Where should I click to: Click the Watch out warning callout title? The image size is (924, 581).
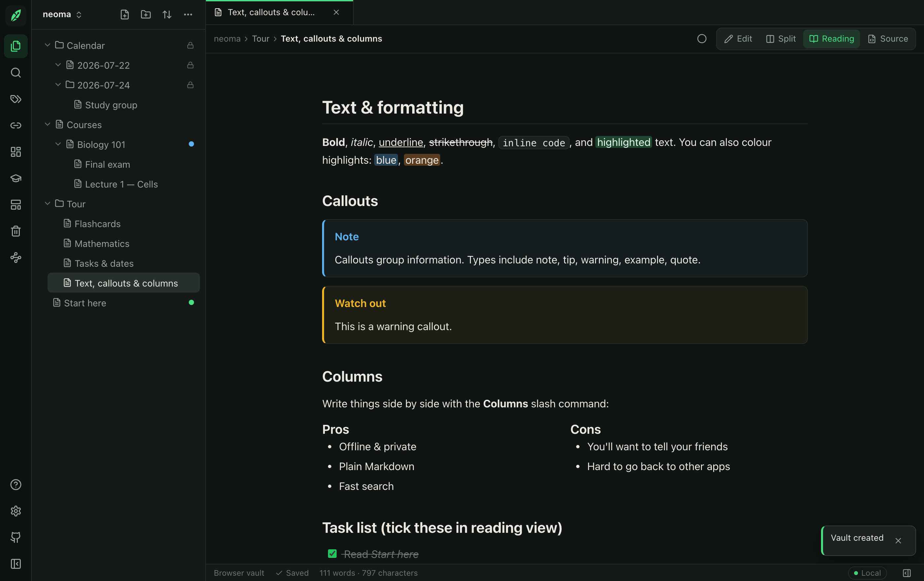point(360,304)
